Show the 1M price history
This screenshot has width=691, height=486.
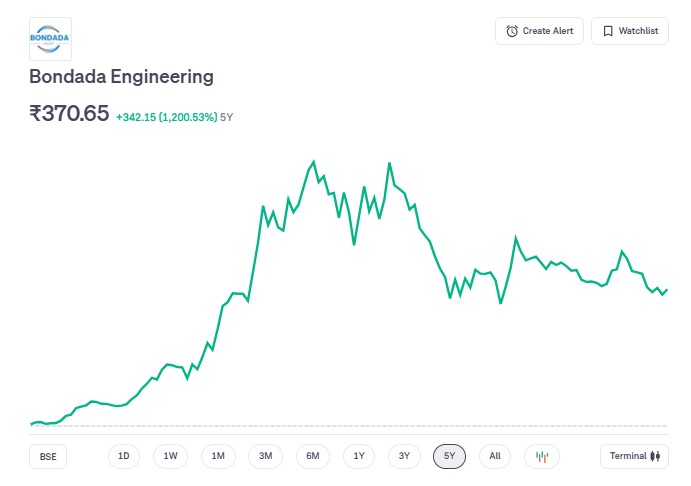coord(218,456)
